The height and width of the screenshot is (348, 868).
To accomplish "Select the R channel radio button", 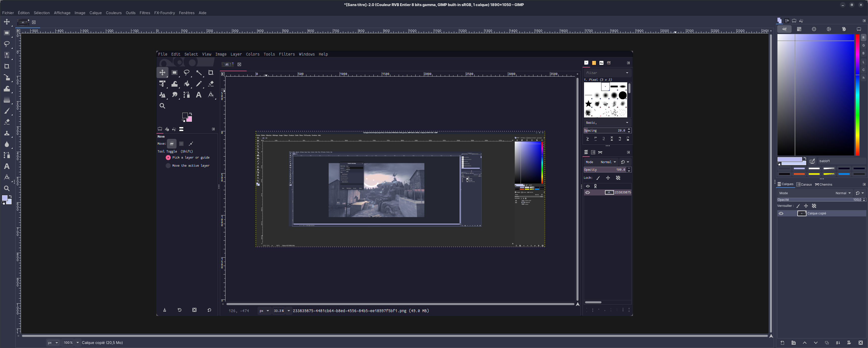I will point(863,38).
